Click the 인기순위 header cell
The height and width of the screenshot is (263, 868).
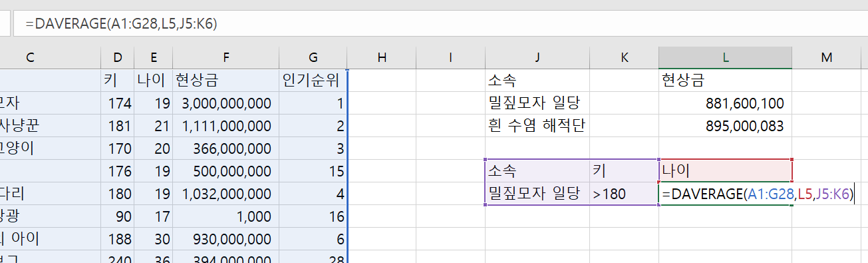click(313, 81)
